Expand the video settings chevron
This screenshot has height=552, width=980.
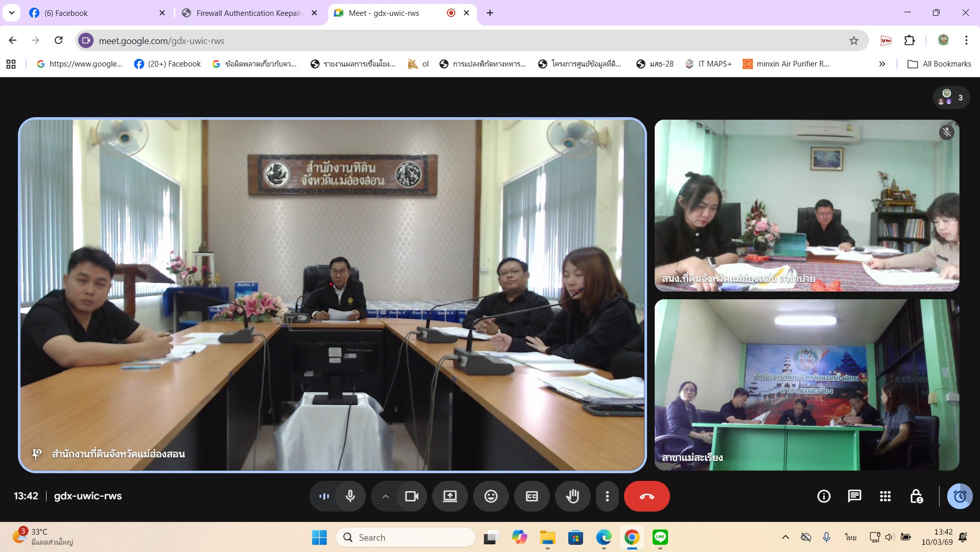[386, 496]
